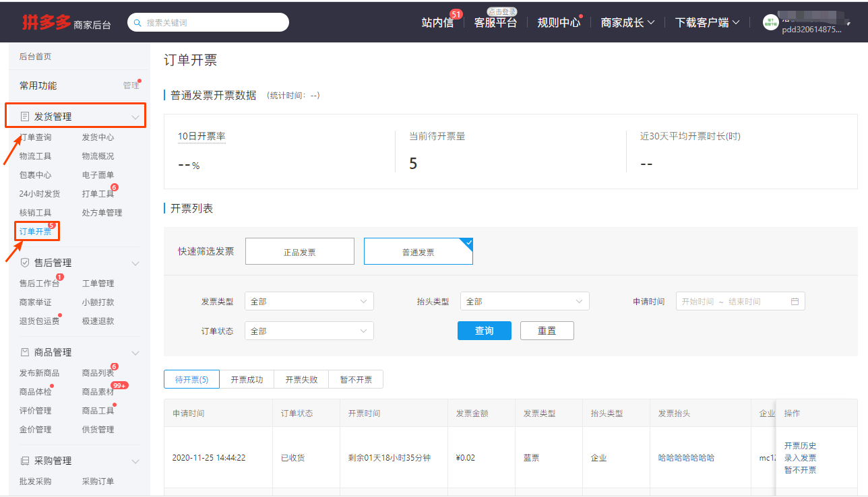Switch to the 暂不开票 tab
This screenshot has width=868, height=497.
pos(356,380)
